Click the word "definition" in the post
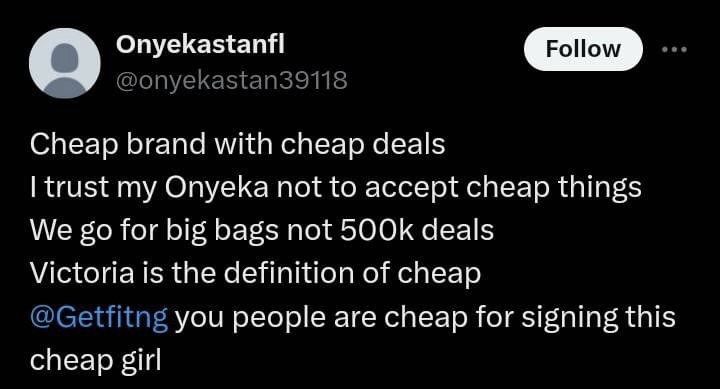Screen dimensions: 720x389 (288, 273)
